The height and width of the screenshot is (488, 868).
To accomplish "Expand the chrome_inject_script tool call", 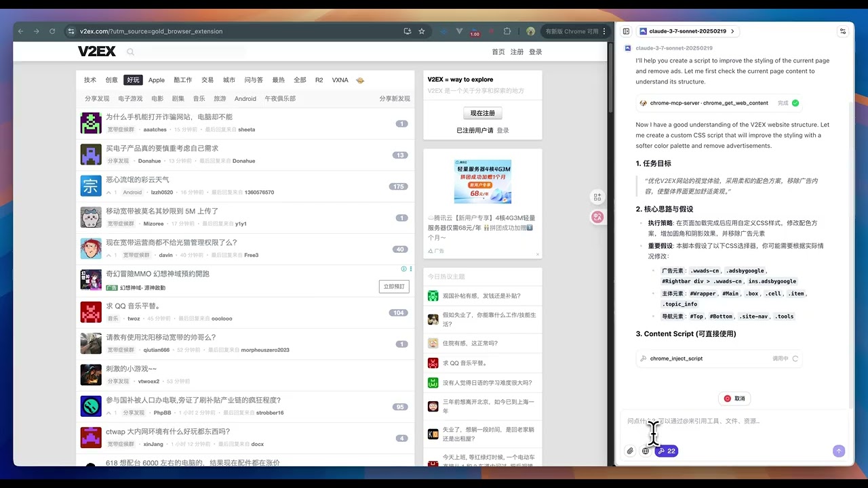I will pyautogui.click(x=719, y=359).
